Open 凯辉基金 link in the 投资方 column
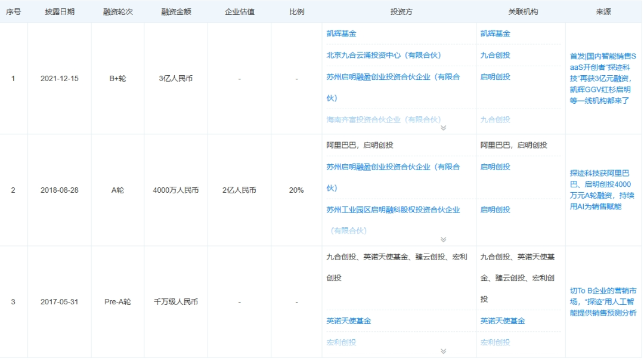 [x=341, y=34]
